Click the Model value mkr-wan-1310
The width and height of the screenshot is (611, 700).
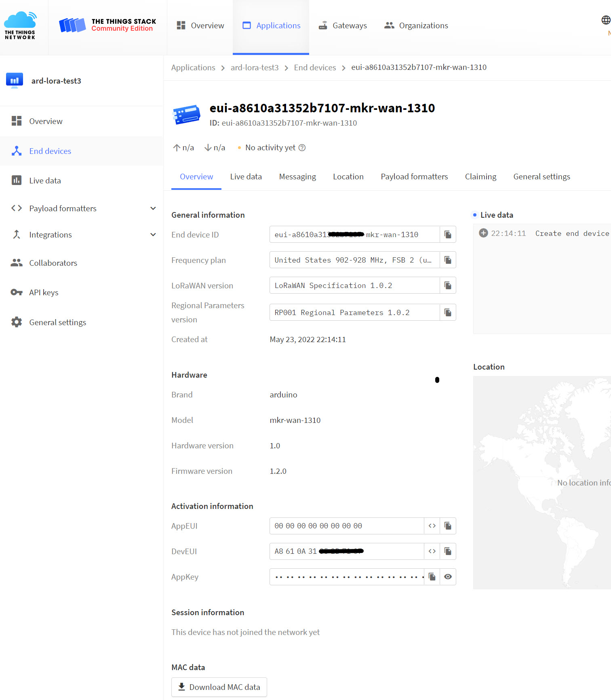point(295,420)
